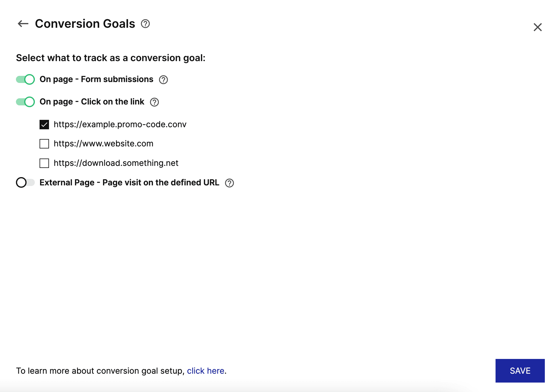Image resolution: width=559 pixels, height=392 pixels.
Task: Tick the download.something.net checkbox
Action: [44, 163]
